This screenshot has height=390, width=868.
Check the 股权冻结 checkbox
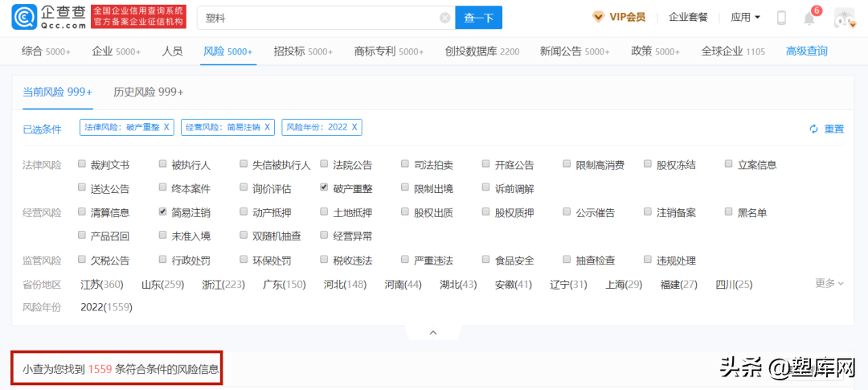tap(648, 164)
